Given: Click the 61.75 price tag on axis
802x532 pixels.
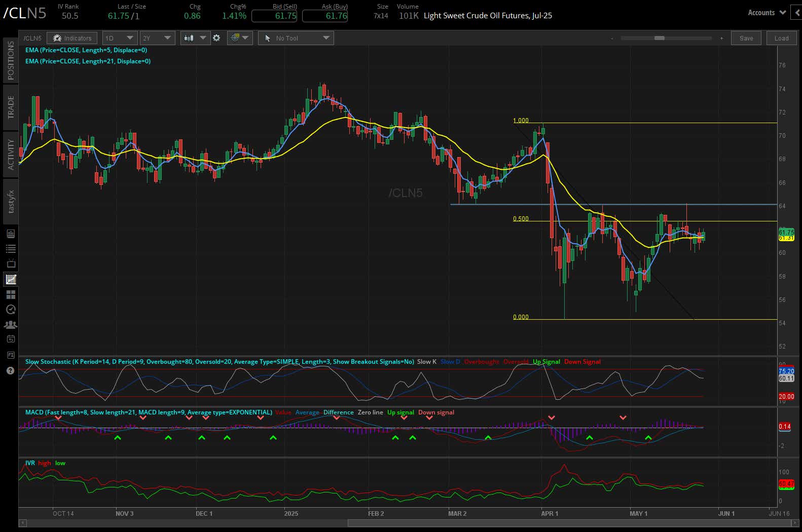Looking at the screenshot, I should pyautogui.click(x=786, y=232).
